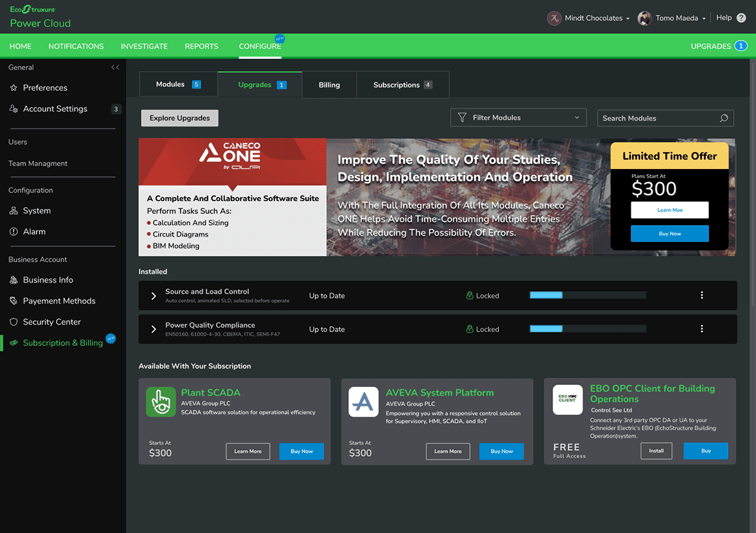Click Install for EBO OPC Client
Image resolution: width=756 pixels, height=533 pixels.
pyautogui.click(x=656, y=451)
